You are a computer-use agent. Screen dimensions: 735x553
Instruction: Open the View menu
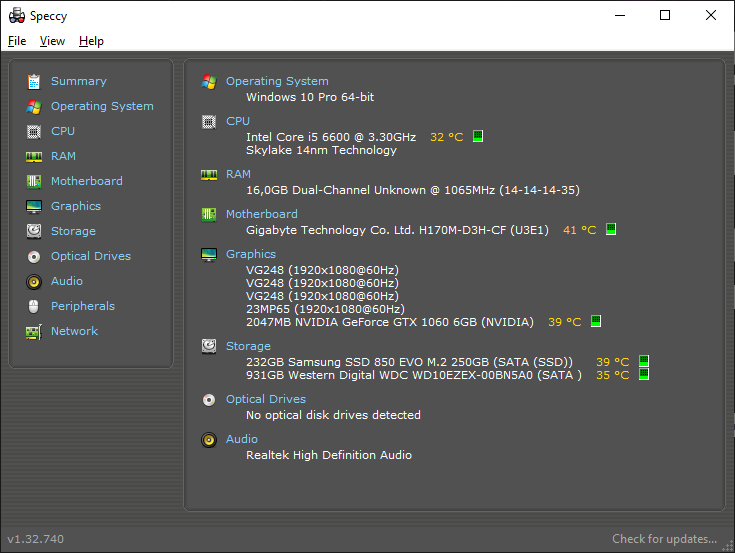(x=52, y=41)
